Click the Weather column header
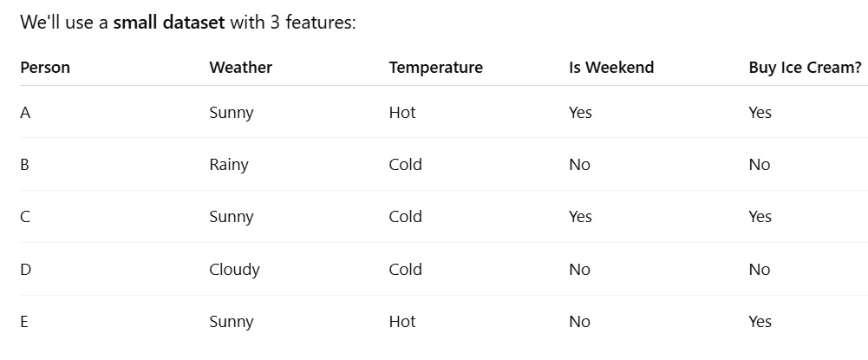This screenshot has height=360, width=868. tap(241, 68)
